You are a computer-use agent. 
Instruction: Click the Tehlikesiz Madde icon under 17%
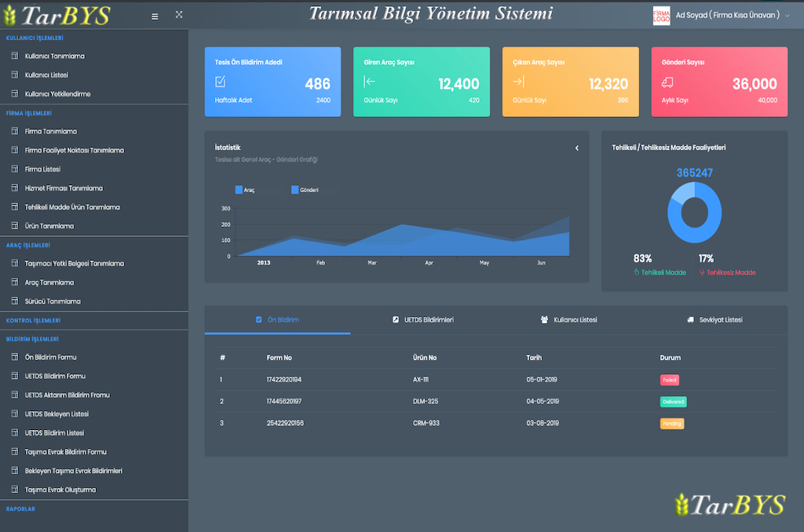pos(702,272)
